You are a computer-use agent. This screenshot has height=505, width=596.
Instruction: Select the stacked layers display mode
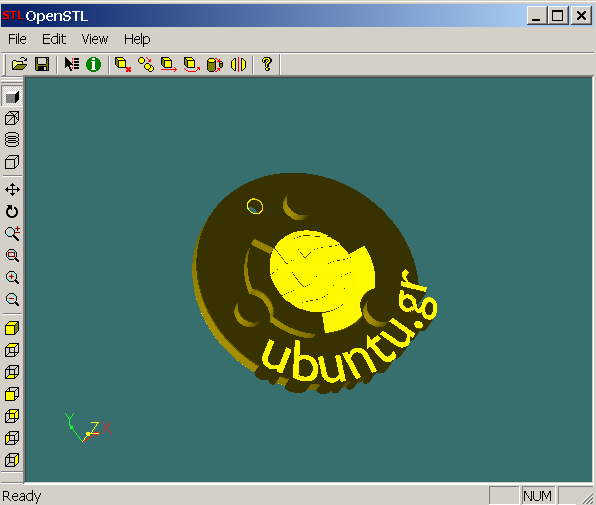click(12, 139)
